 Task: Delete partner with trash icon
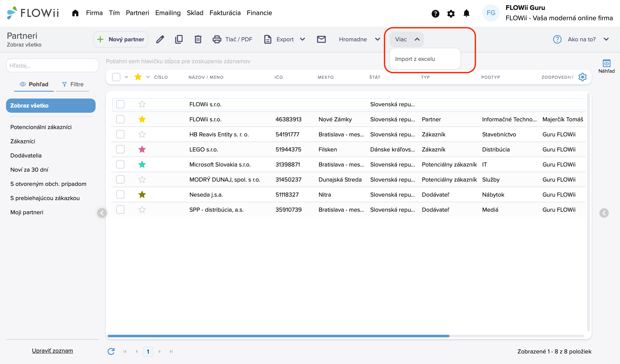coord(198,39)
